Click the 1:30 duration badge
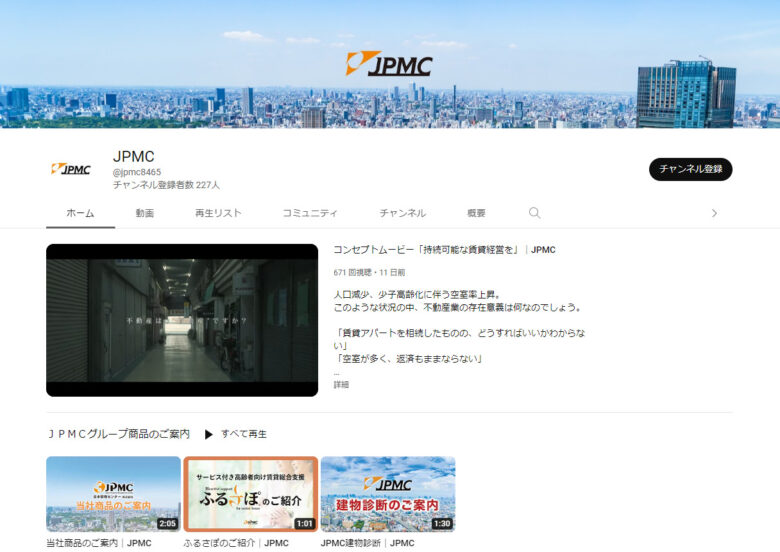 [x=442, y=523]
